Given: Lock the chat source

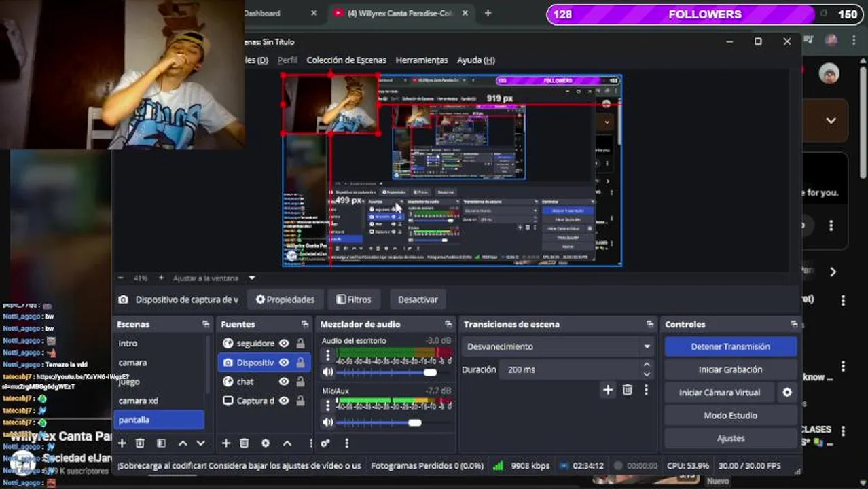Looking at the screenshot, I should coord(300,382).
